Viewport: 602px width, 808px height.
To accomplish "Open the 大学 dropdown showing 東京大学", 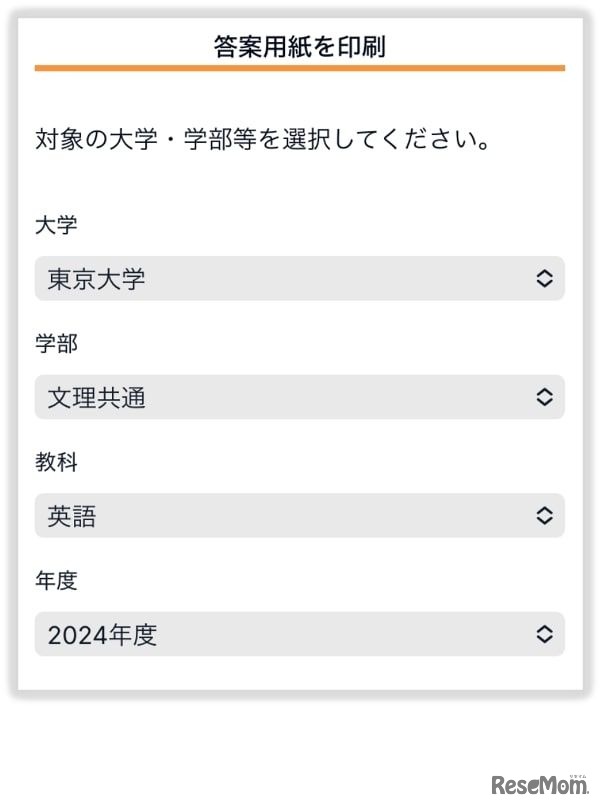I will (300, 279).
